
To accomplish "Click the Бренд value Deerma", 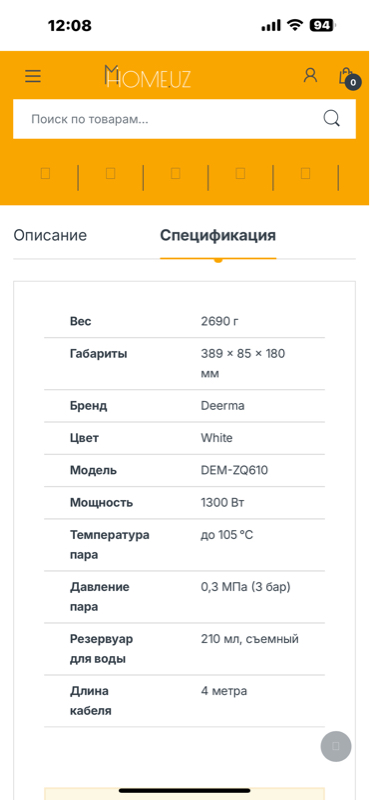I will 223,406.
